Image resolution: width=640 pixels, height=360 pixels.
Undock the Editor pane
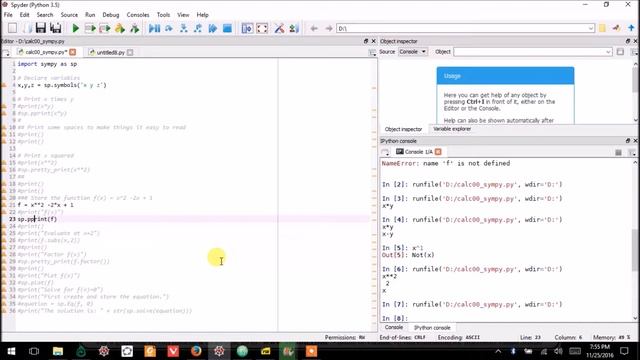pos(366,41)
